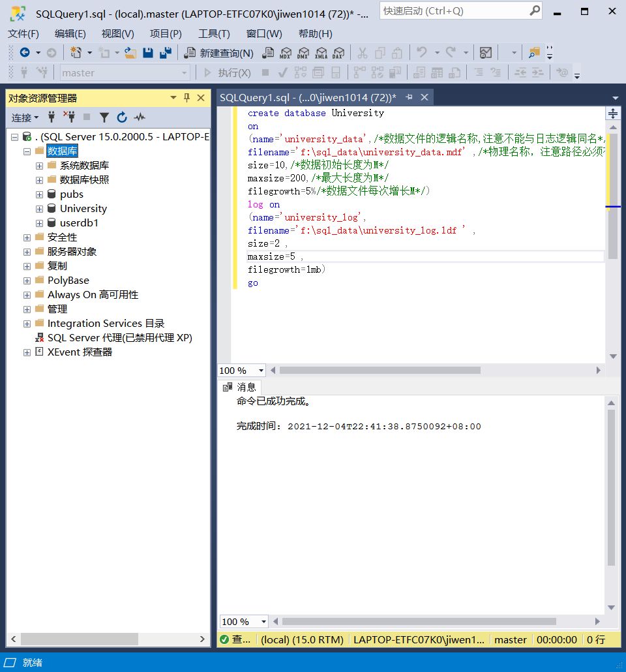
Task: Close the Object Explorer panel
Action: pyautogui.click(x=201, y=98)
